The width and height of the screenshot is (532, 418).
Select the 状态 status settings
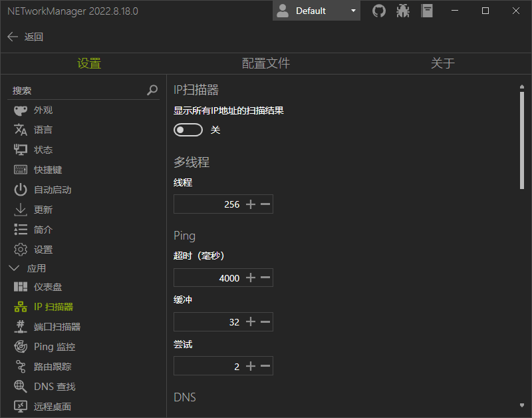[x=33, y=150]
